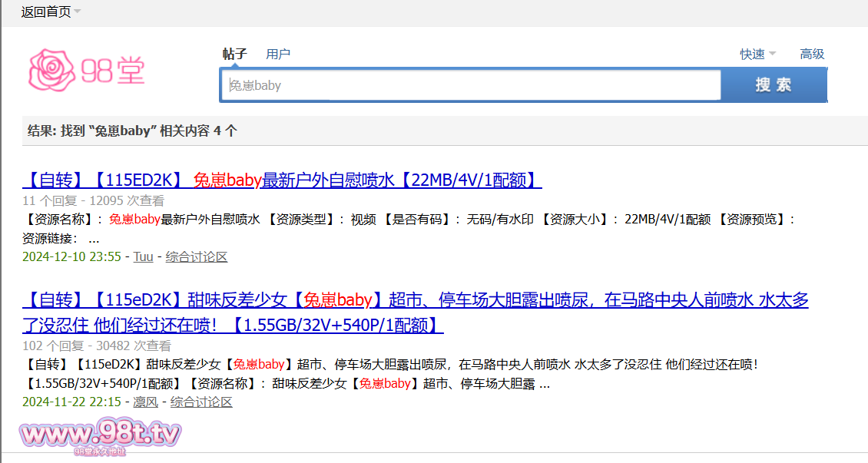The image size is (868, 463).
Task: Expand the 快速 search dropdown arrow
Action: point(772,54)
